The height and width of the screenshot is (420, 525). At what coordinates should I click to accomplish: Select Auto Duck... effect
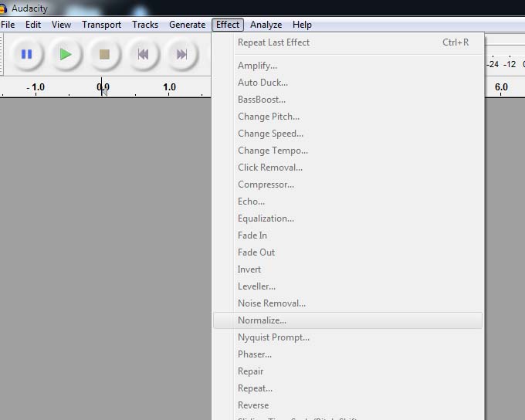tap(348, 83)
